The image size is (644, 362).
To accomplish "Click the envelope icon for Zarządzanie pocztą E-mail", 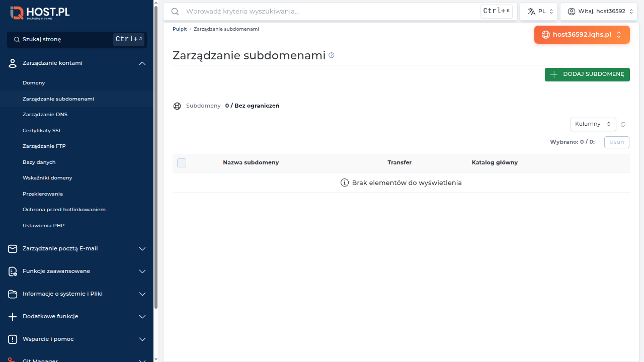I will [x=13, y=249].
